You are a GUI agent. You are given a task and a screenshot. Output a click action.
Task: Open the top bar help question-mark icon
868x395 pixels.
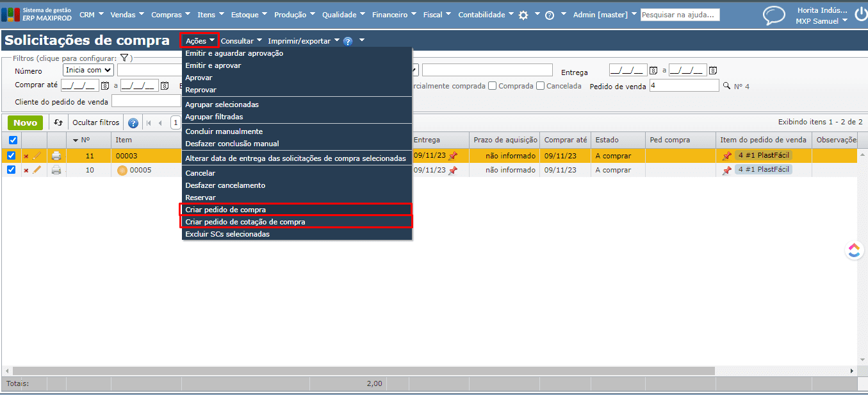[550, 15]
